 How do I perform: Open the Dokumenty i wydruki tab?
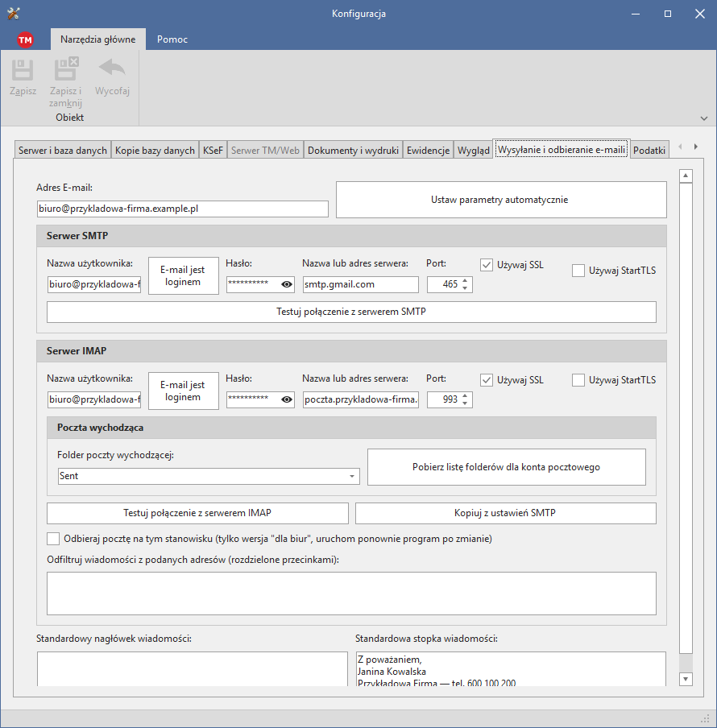(x=354, y=150)
